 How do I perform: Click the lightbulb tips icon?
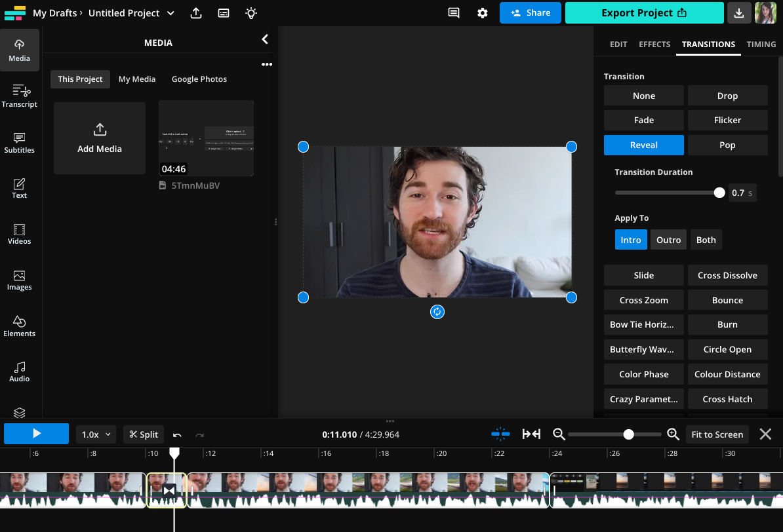pyautogui.click(x=251, y=13)
